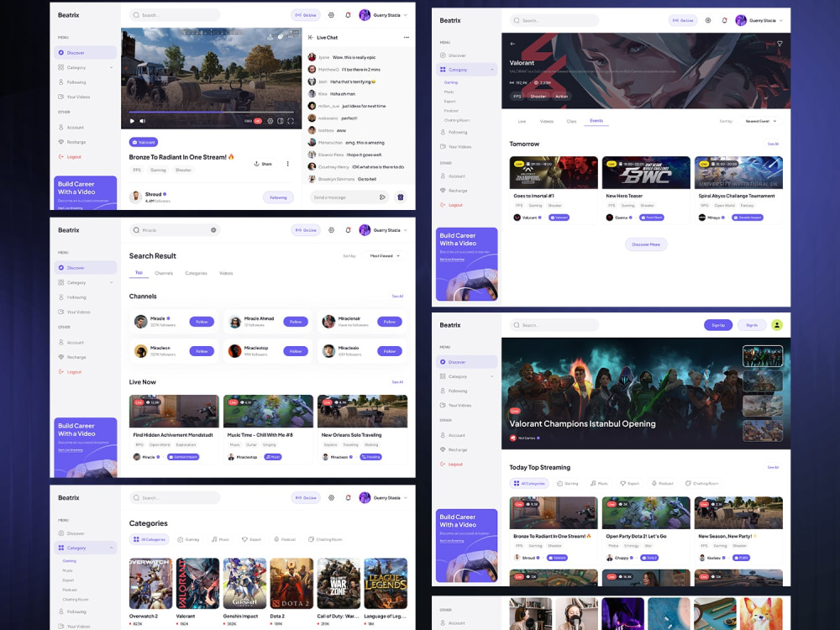Expand Category chevron on Sign Up screen sidebar
The width and height of the screenshot is (840, 630).
click(x=491, y=376)
